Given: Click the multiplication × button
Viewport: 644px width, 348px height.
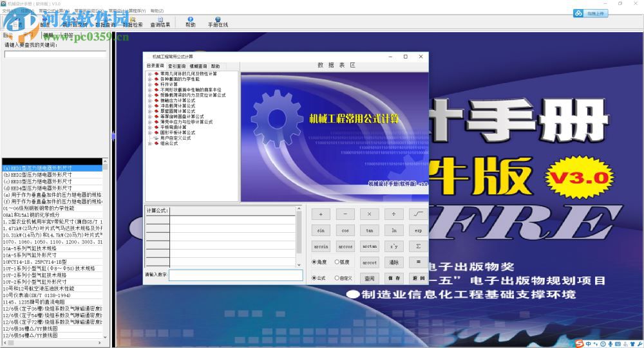Looking at the screenshot, I should click(x=369, y=214).
